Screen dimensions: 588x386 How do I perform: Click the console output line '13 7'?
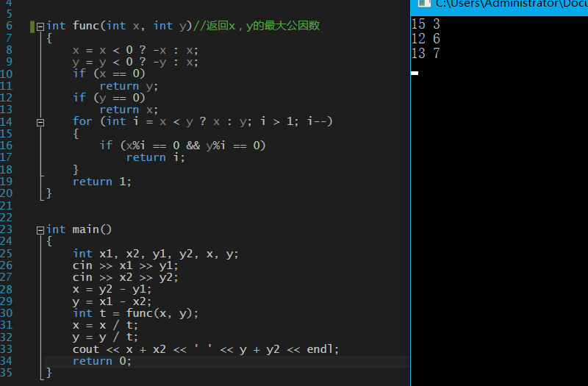426,54
